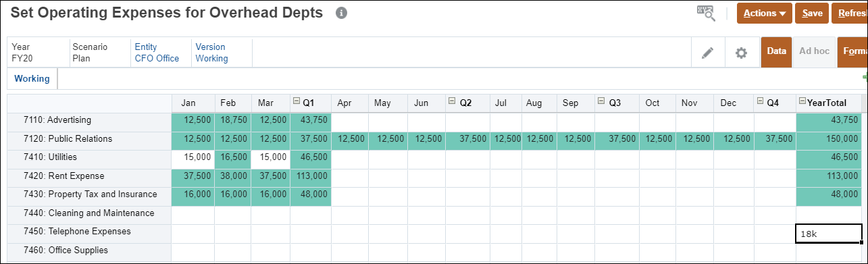This screenshot has width=868, height=264.
Task: Click the Refresh button
Action: (x=850, y=13)
